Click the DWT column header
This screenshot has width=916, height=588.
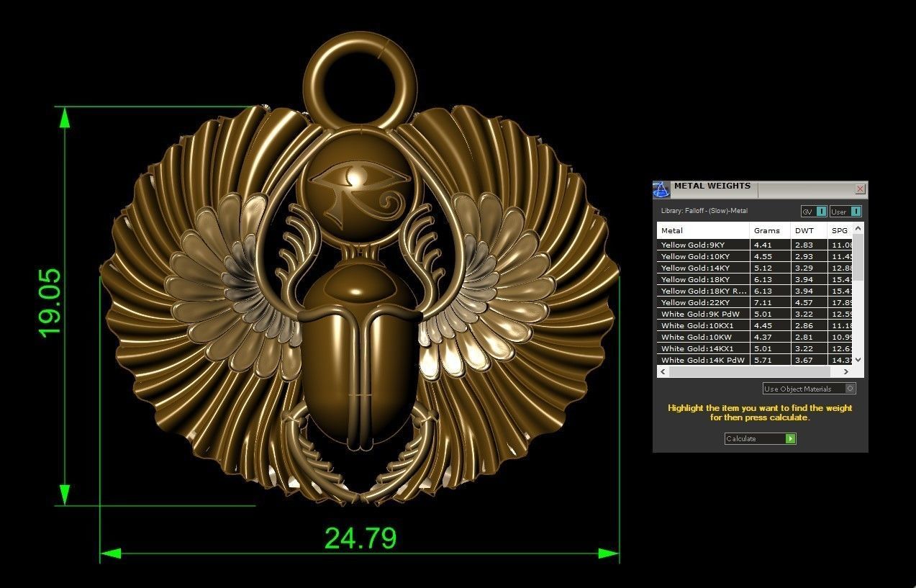[x=809, y=230]
